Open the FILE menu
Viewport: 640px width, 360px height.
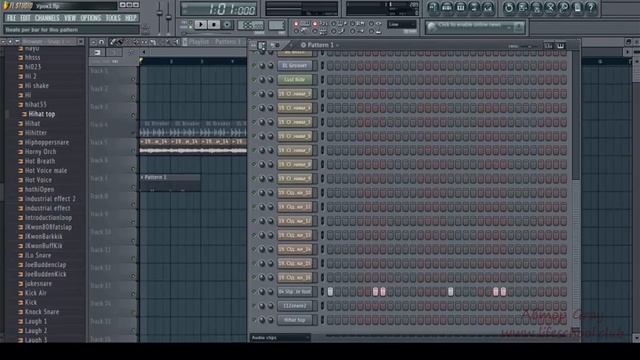click(11, 18)
